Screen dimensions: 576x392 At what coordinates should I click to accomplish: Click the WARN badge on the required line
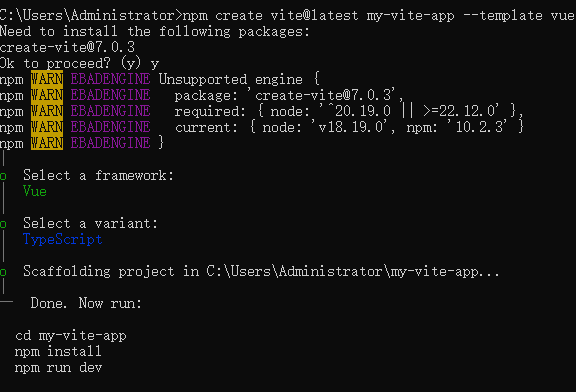click(47, 111)
